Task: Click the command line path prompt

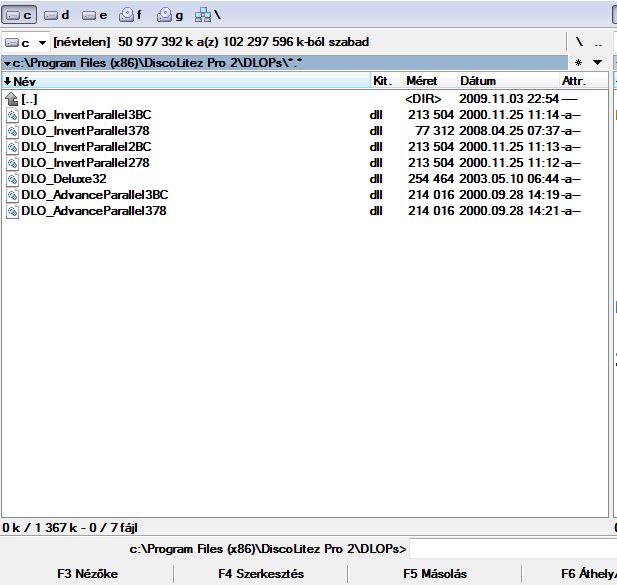Action: pos(268,549)
